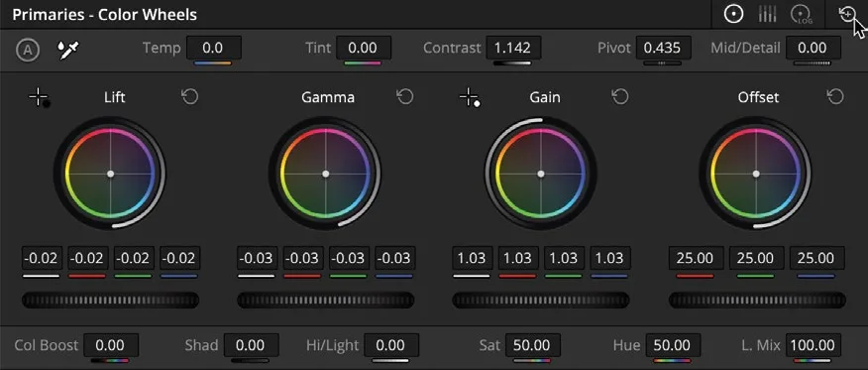Click center of the Gain color wheel
The image size is (868, 370).
point(541,174)
